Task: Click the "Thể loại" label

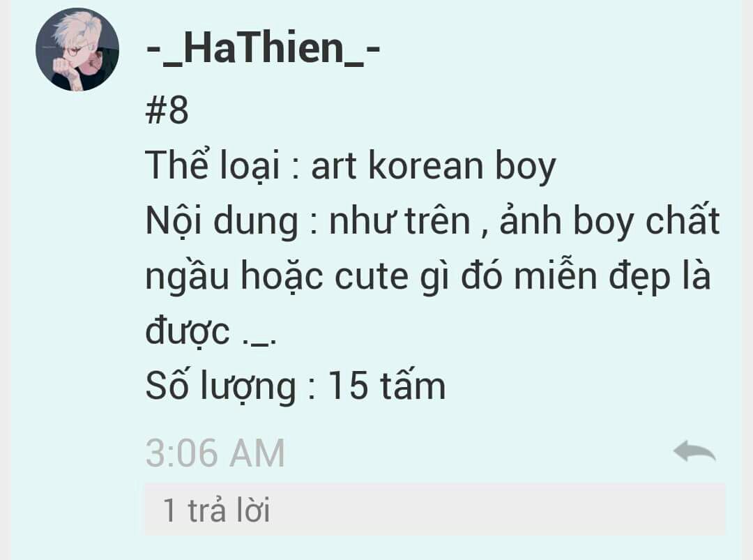Action: pos(212,165)
